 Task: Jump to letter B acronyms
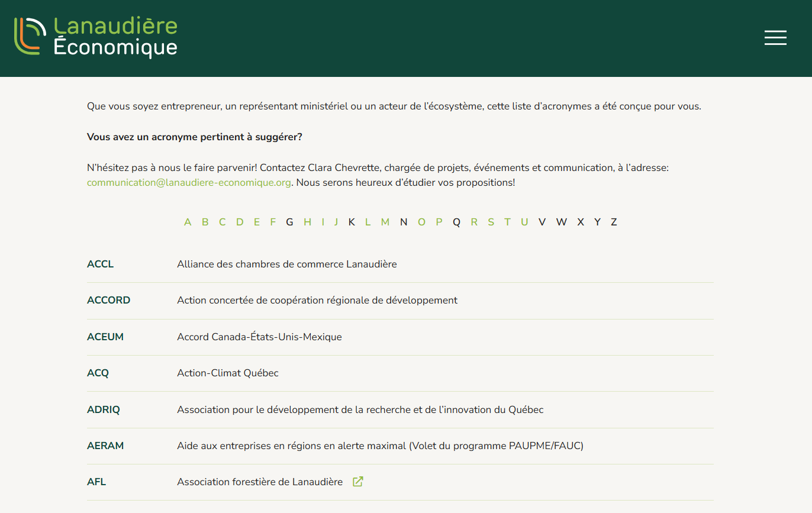point(205,222)
